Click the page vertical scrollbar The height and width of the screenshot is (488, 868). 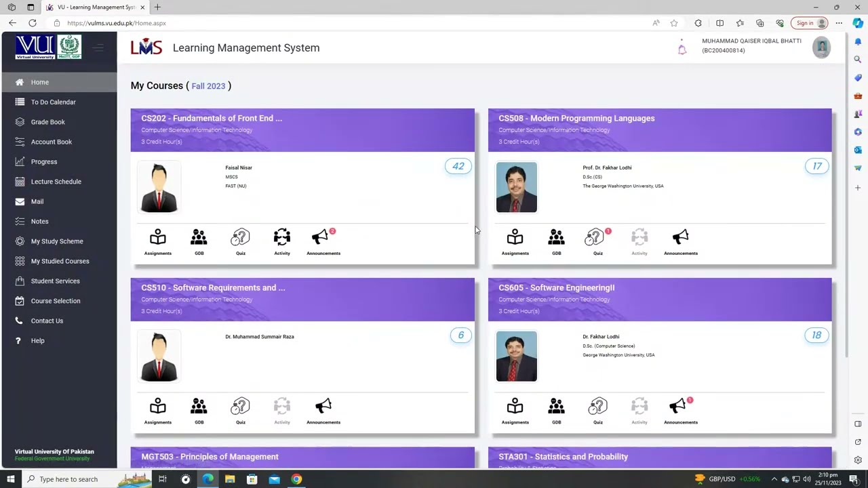point(845,197)
